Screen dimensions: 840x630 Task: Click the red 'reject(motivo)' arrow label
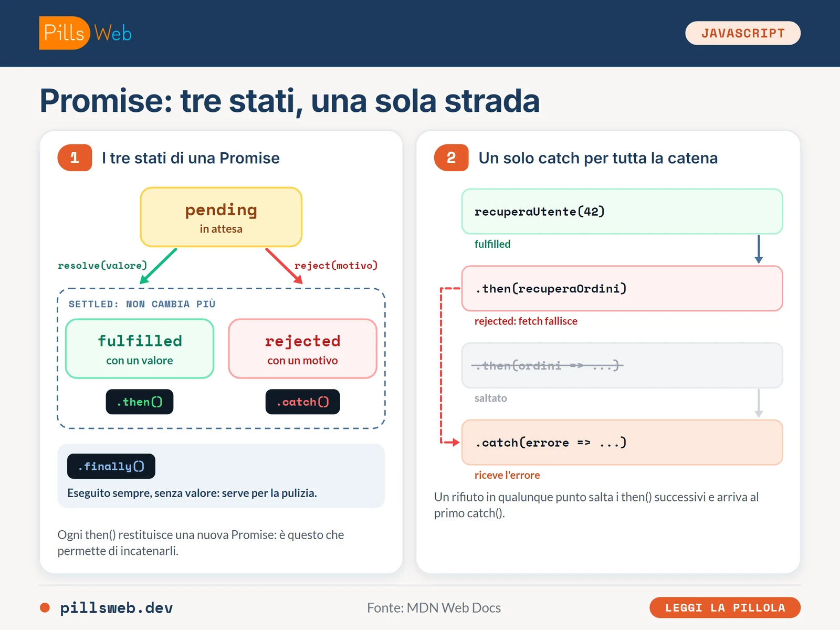tap(336, 266)
